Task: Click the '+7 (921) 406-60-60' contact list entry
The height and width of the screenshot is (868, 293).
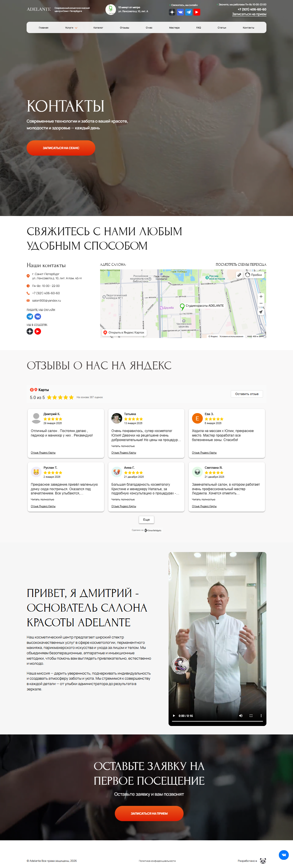Action: tap(46, 293)
